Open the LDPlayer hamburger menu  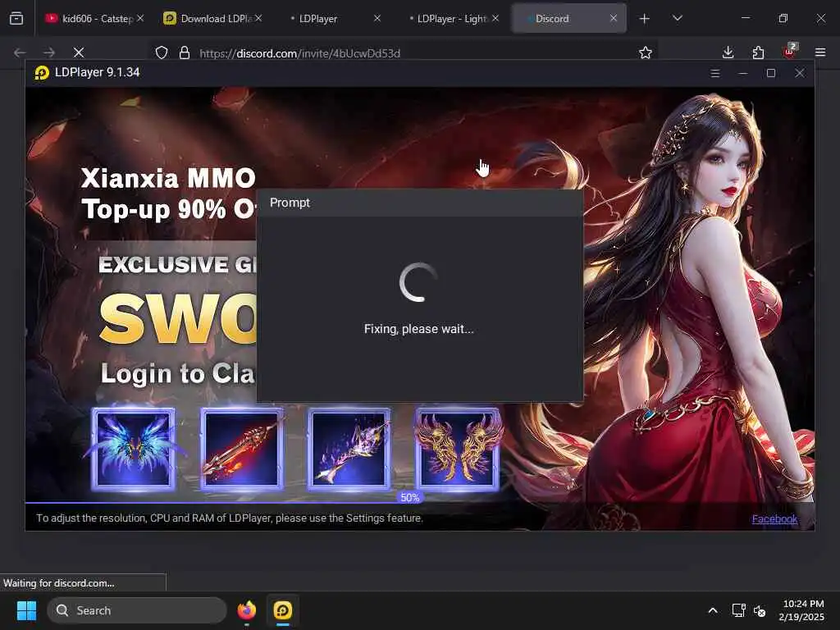coord(714,73)
